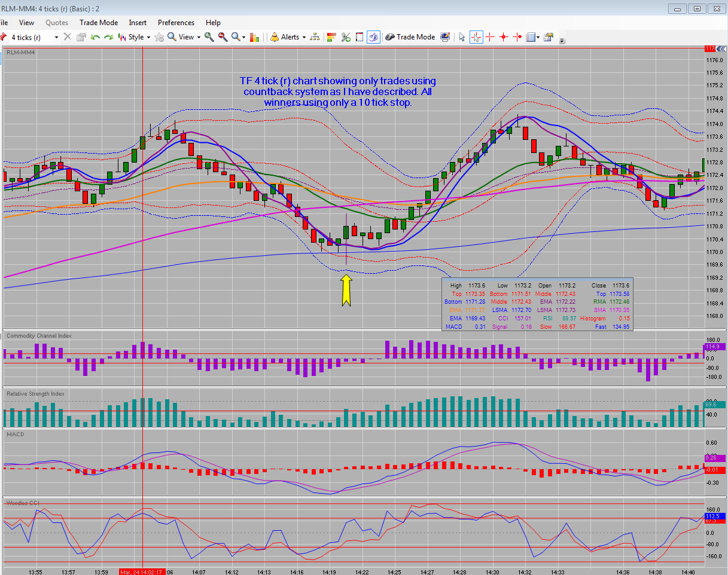The image size is (728, 575).
Task: Click the 14:30 time axis label
Action: [x=492, y=572]
